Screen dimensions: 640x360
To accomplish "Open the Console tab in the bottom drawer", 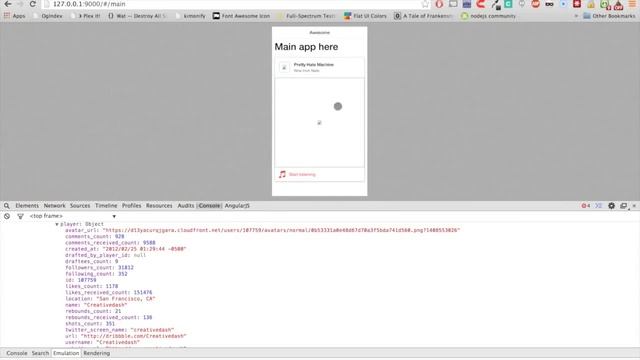I will (17, 353).
